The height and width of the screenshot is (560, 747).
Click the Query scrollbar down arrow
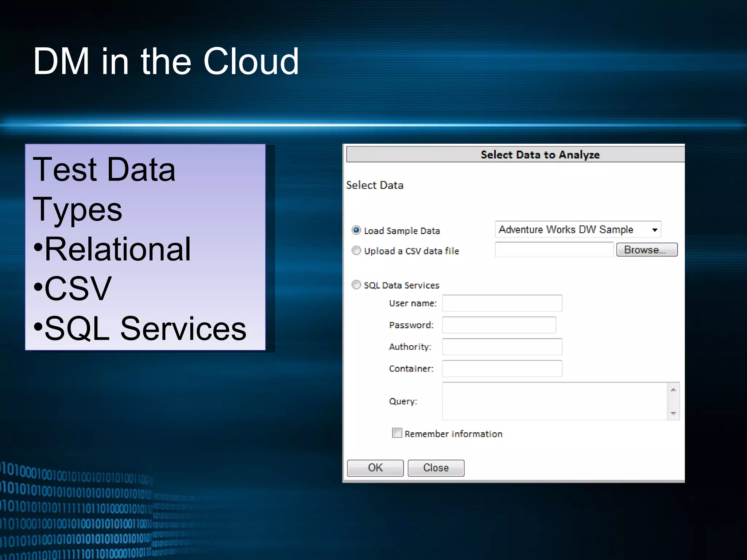[673, 413]
